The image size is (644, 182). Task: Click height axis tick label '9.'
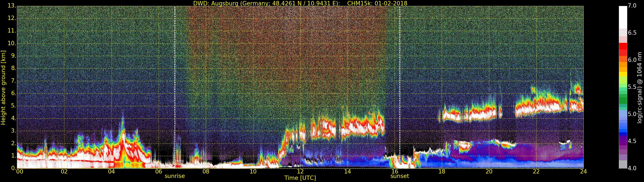point(14,56)
